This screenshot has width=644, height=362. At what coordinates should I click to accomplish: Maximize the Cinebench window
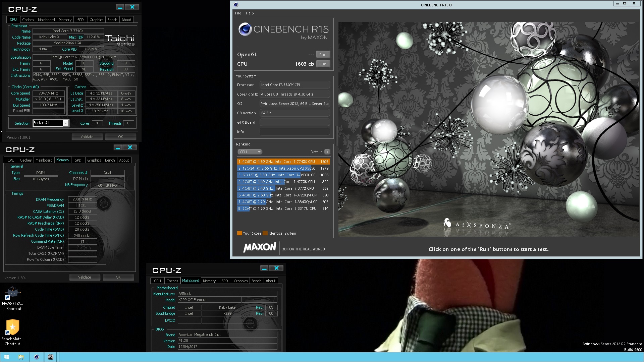(625, 3)
